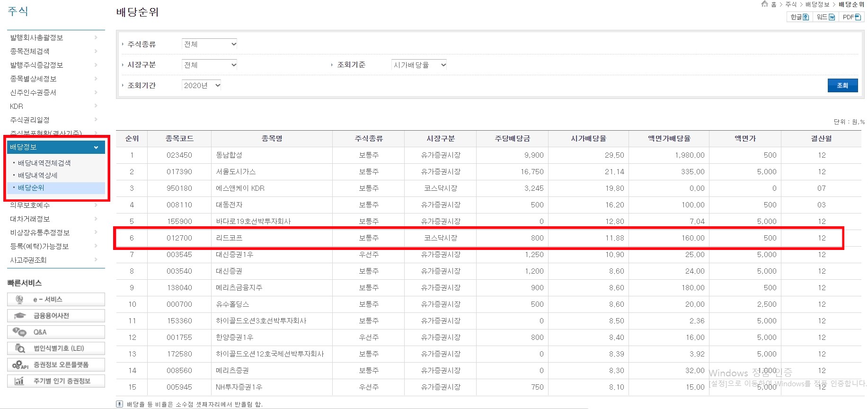This screenshot has height=409, width=868.
Task: Open the 조회기간 2020년 dropdown
Action: [x=202, y=85]
